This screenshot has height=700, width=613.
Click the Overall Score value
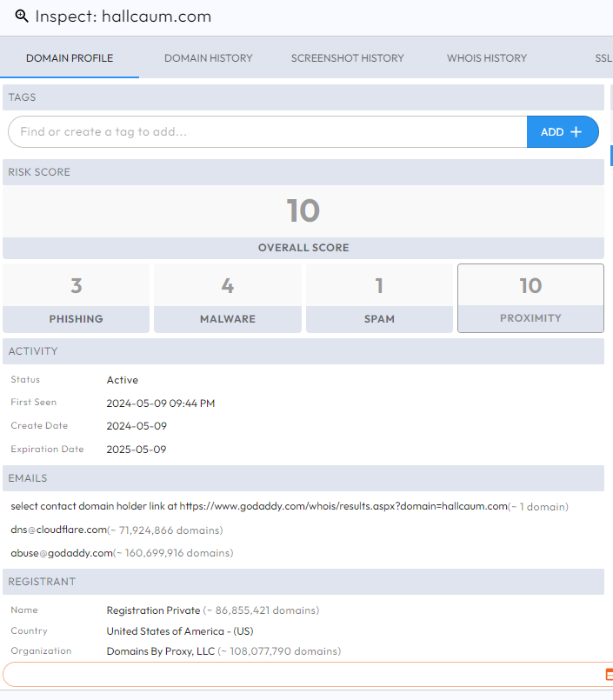303,211
